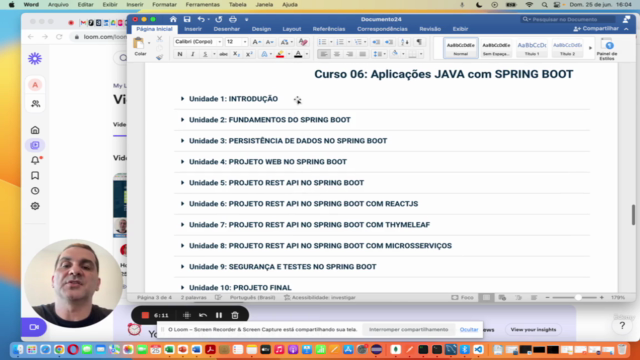The width and height of the screenshot is (640, 360).
Task: Open the line spacing dropdown
Action: click(379, 54)
